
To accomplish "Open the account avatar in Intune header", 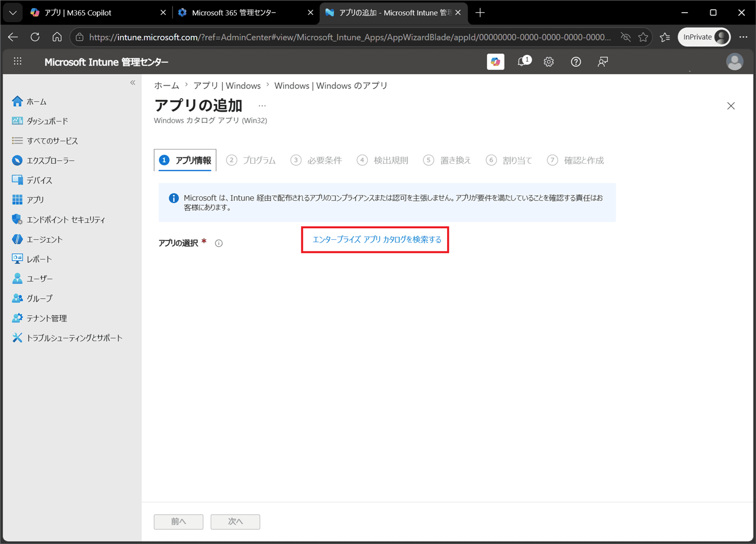I will (734, 61).
